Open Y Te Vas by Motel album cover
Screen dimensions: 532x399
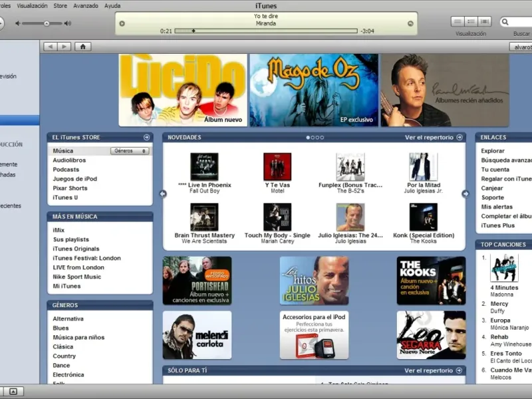(277, 167)
